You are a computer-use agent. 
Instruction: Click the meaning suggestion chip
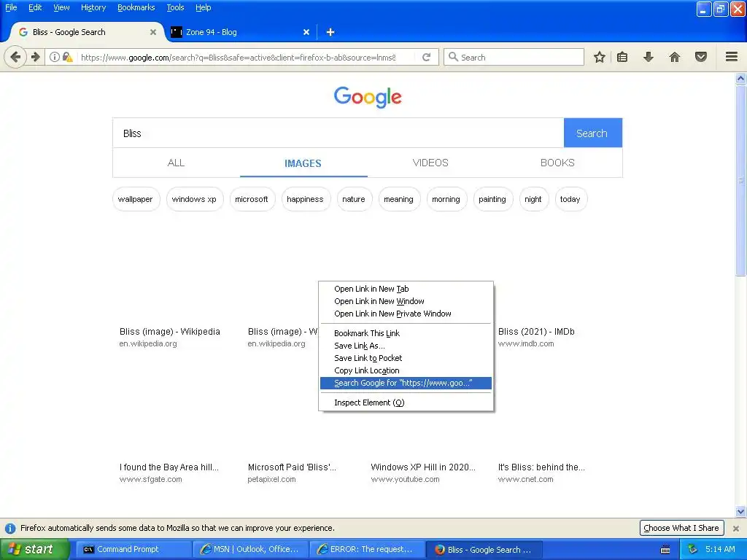(399, 199)
